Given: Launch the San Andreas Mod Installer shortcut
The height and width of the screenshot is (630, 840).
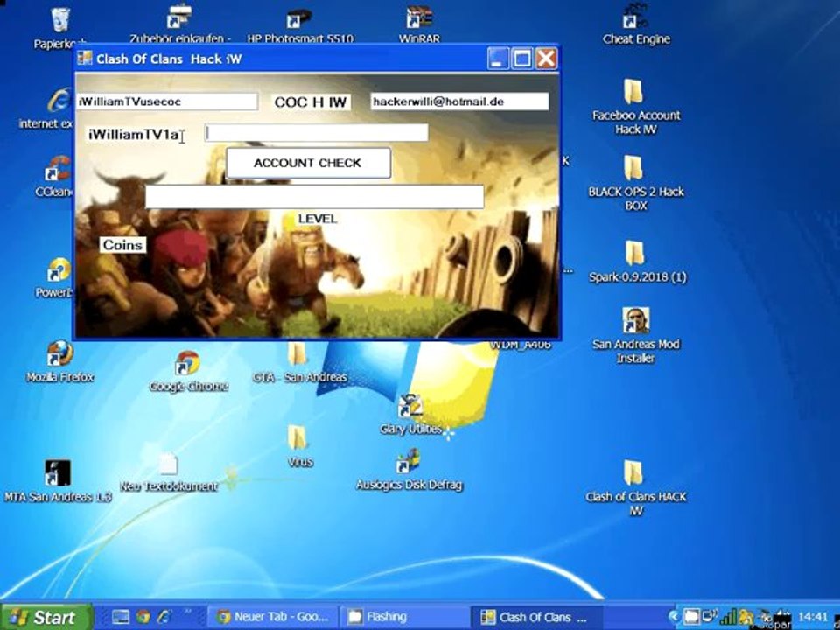Looking at the screenshot, I should (636, 320).
